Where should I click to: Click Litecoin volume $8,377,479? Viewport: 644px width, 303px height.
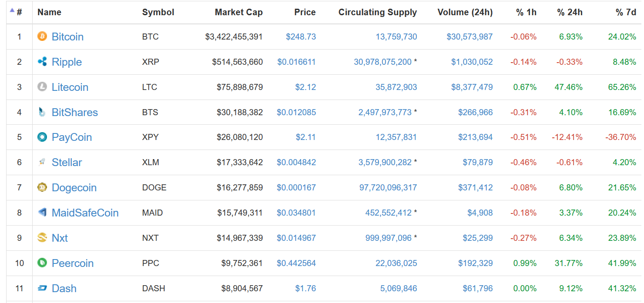coord(472,87)
